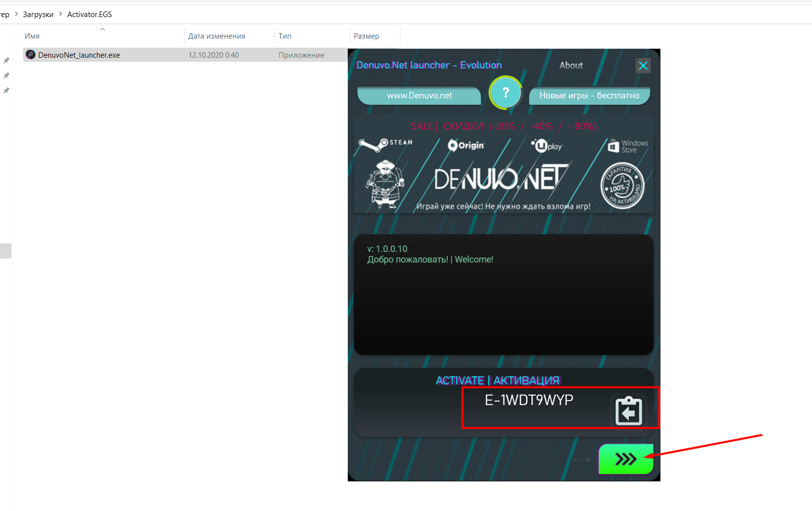Sort by Тип column header
This screenshot has width=812, height=511.
coord(312,36)
